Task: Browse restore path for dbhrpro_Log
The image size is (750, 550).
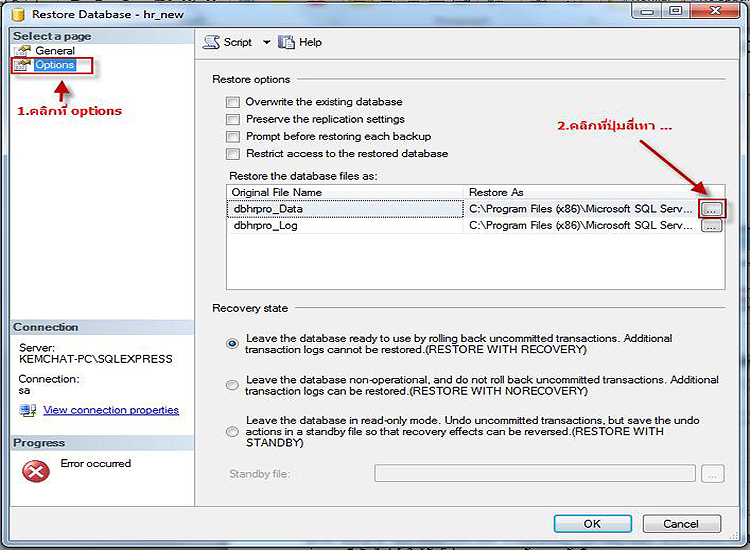Action: [711, 226]
